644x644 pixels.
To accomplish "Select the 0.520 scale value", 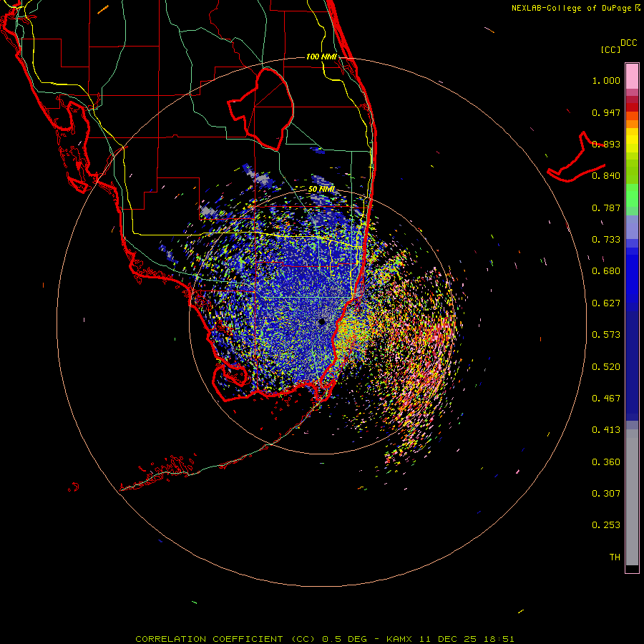I will 606,367.
